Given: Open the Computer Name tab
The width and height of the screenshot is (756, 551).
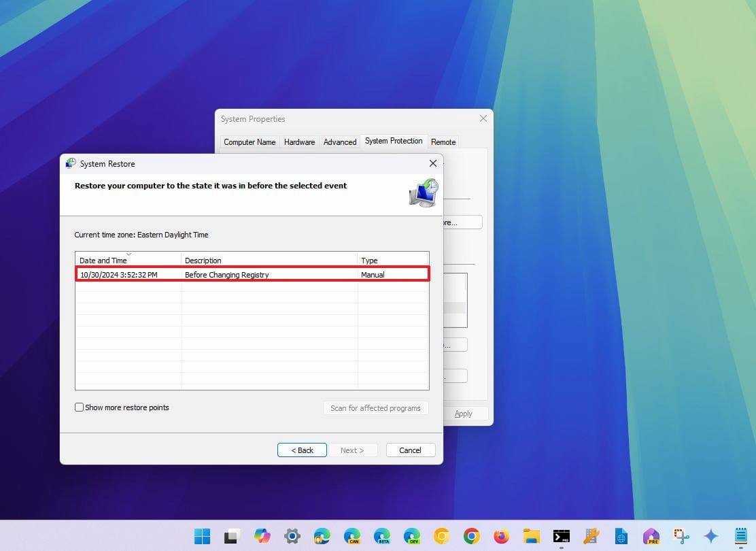Looking at the screenshot, I should pyautogui.click(x=250, y=141).
